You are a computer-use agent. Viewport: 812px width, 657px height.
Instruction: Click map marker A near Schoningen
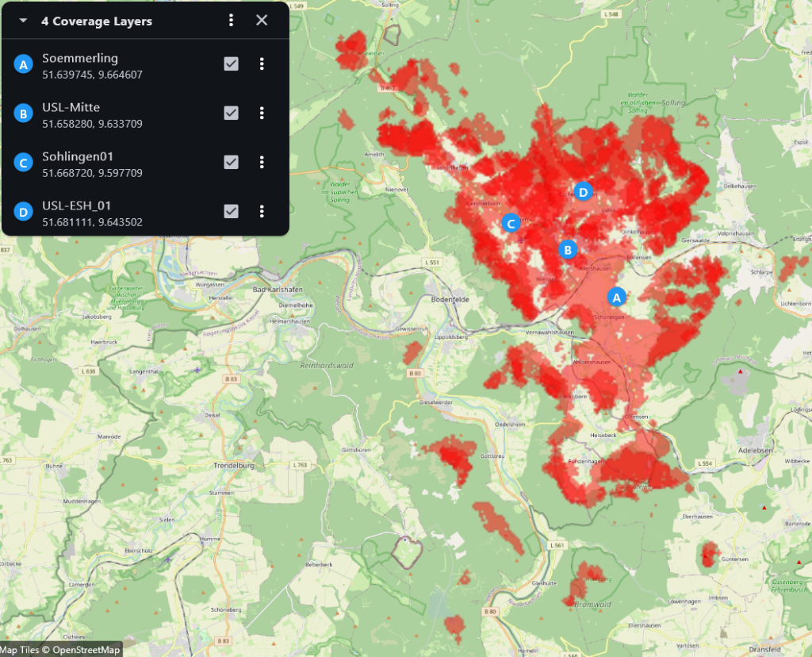point(616,297)
